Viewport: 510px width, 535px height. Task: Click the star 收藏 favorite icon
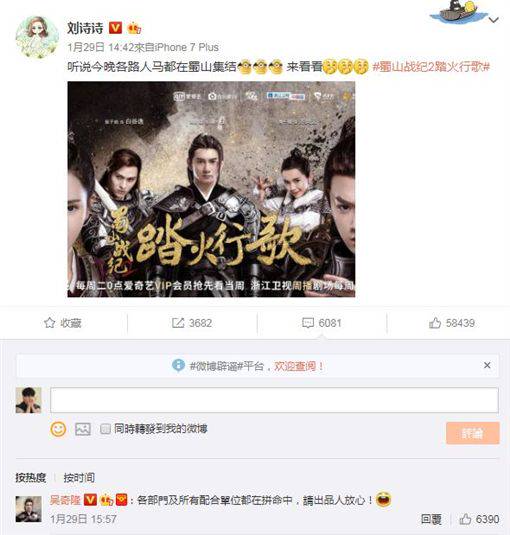point(49,323)
